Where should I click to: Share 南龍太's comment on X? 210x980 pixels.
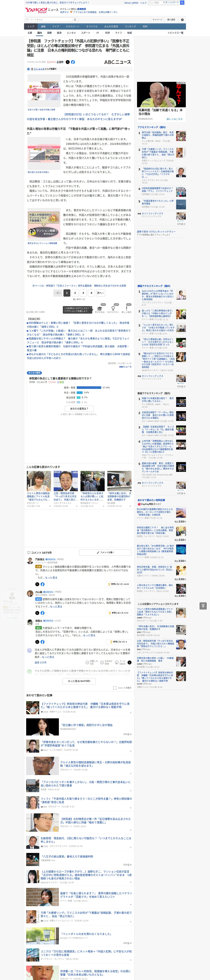click(x=37, y=642)
